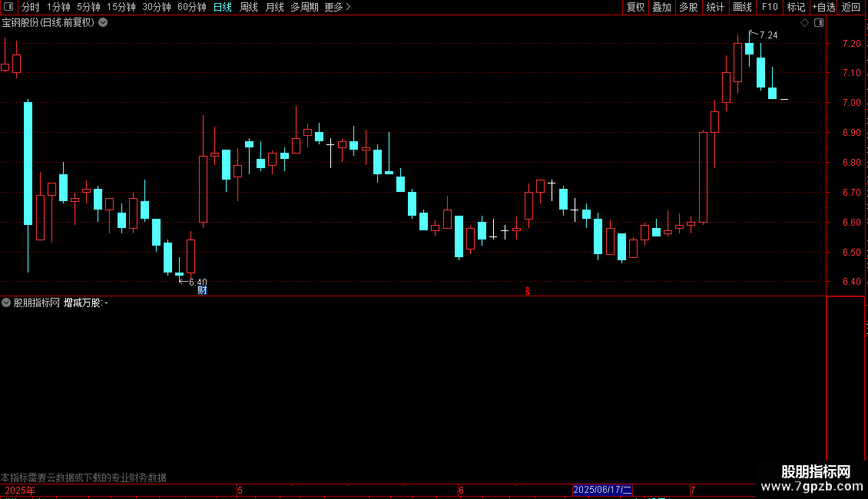Click the 2025/06/17 date marker
The image size is (868, 499).
tap(602, 490)
